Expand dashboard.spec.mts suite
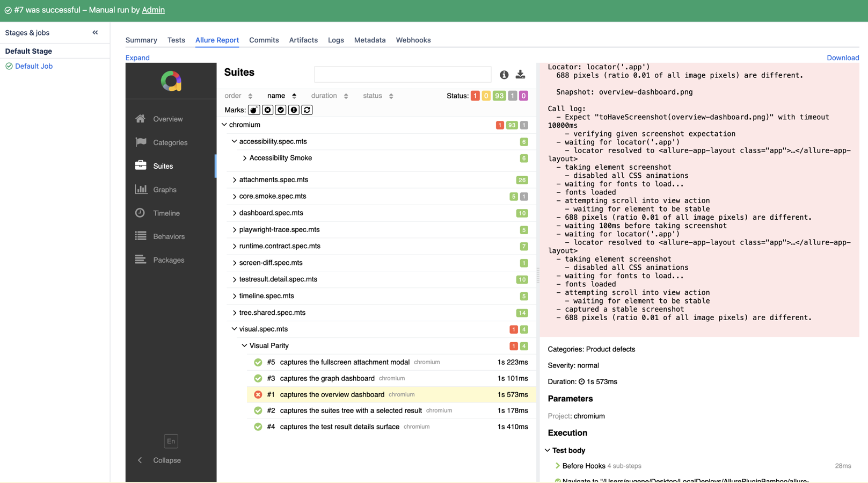The width and height of the screenshot is (868, 483). pyautogui.click(x=235, y=213)
